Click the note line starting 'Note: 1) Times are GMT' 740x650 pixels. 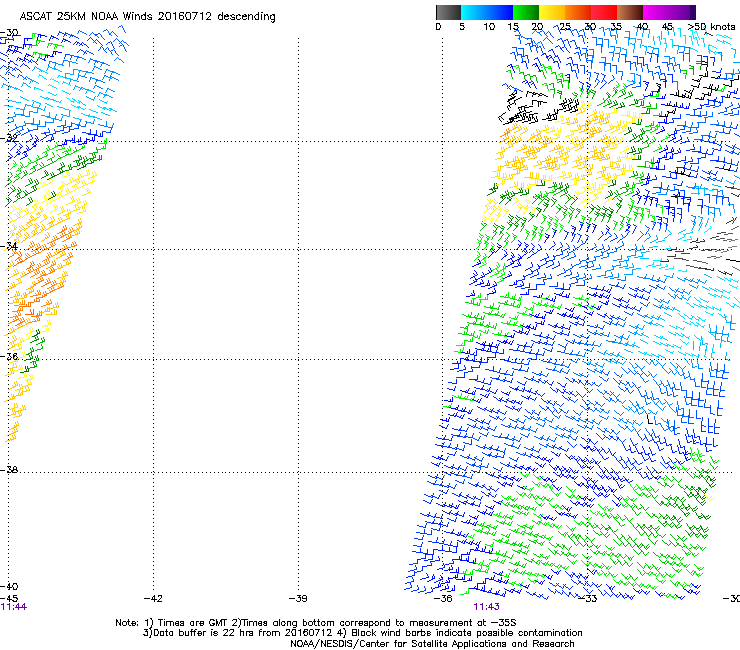[x=316, y=623]
